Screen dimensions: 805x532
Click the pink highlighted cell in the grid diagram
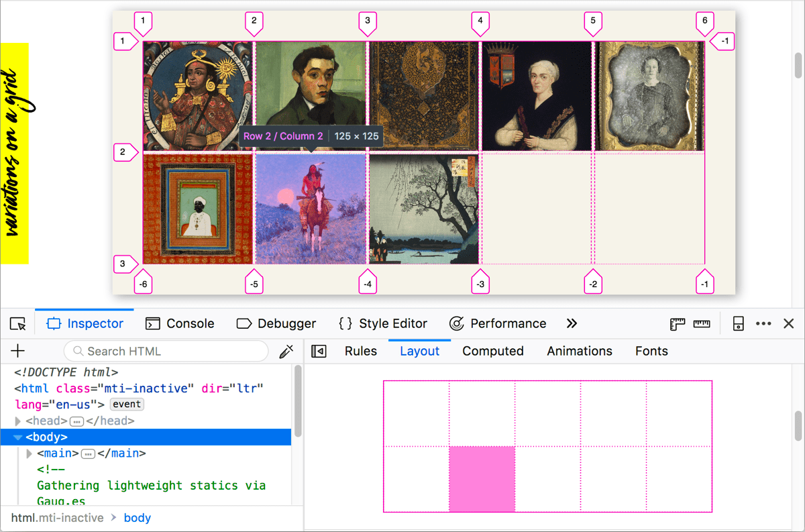pyautogui.click(x=482, y=479)
